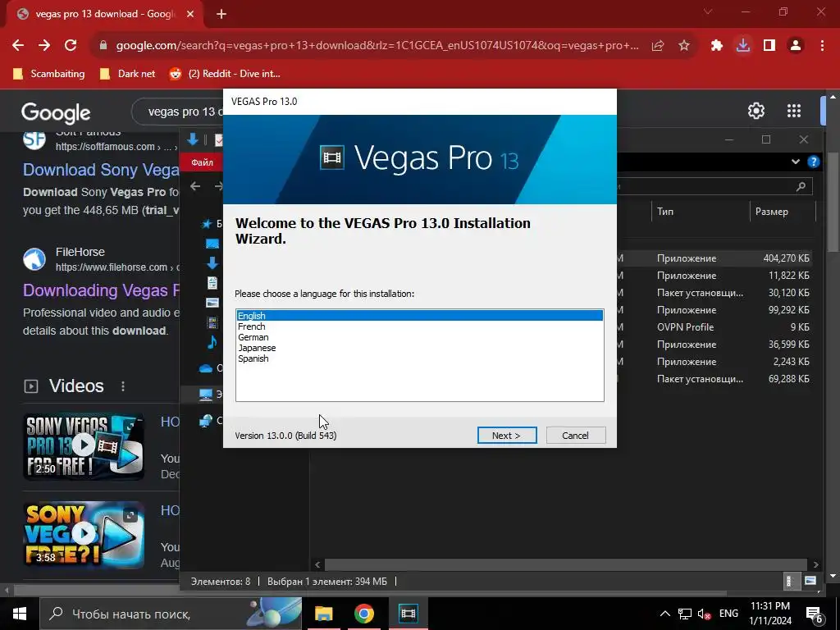Choose French as installation language
Image resolution: width=840 pixels, height=630 pixels.
[251, 326]
